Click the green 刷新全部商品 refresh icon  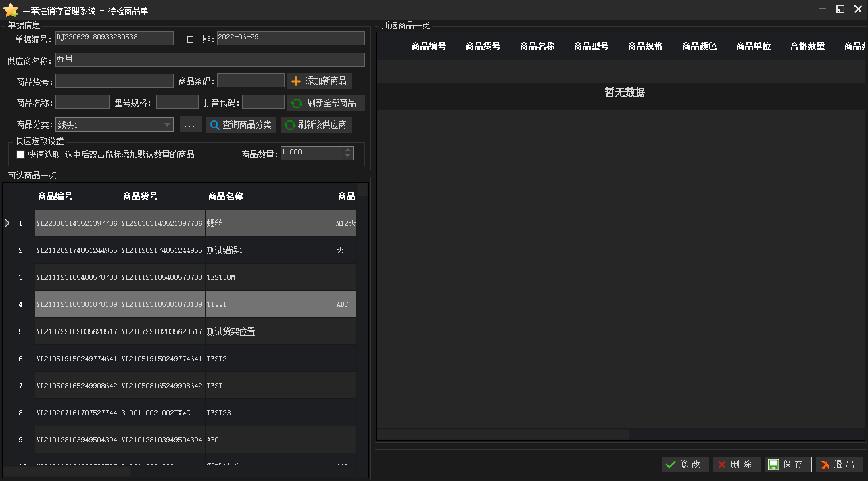[x=297, y=104]
